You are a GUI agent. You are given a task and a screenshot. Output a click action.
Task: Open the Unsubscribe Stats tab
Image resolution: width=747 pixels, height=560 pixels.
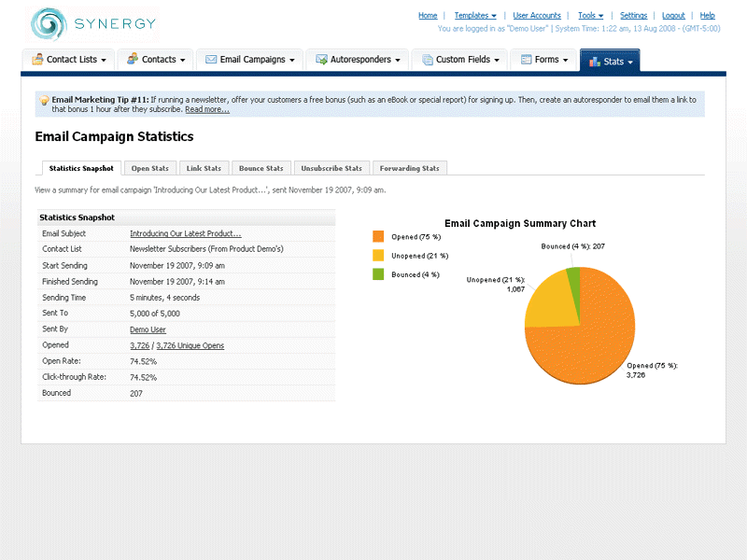pos(331,169)
